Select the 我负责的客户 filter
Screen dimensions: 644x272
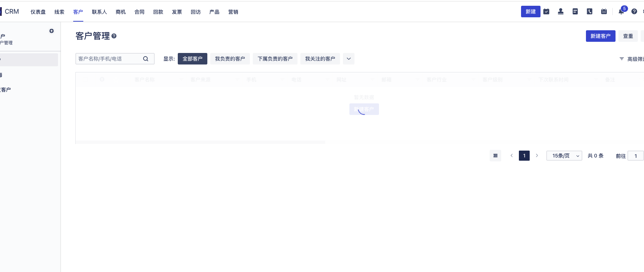(x=230, y=59)
